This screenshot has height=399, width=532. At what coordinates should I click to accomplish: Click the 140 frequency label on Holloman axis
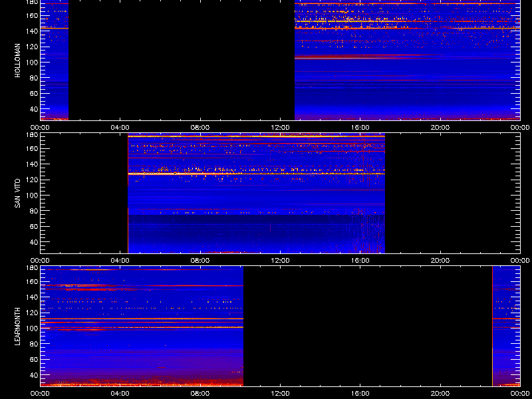tap(31, 31)
